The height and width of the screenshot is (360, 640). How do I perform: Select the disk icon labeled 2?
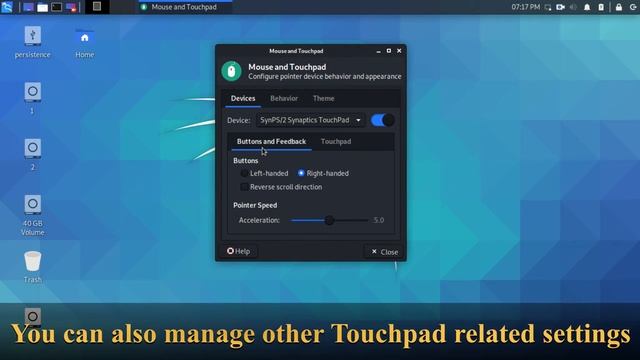pyautogui.click(x=32, y=148)
